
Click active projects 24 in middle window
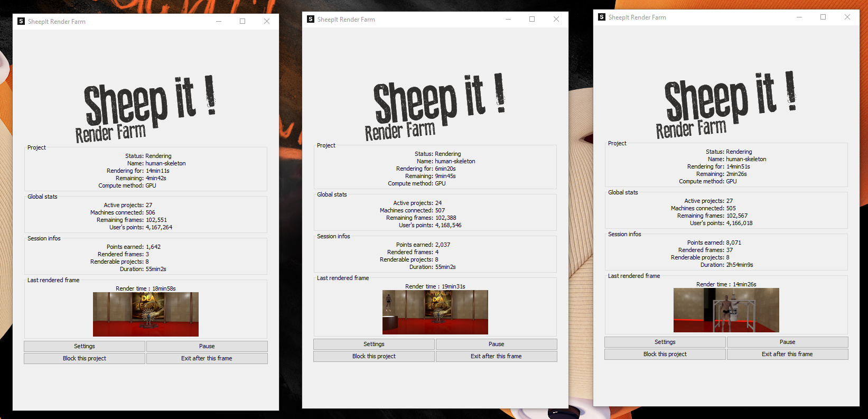pyautogui.click(x=438, y=203)
